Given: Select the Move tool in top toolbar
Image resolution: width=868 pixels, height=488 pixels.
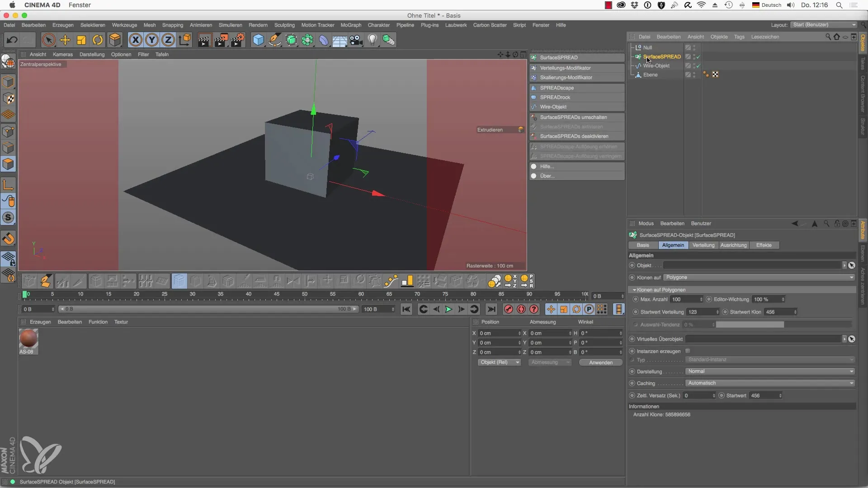Looking at the screenshot, I should coord(65,40).
